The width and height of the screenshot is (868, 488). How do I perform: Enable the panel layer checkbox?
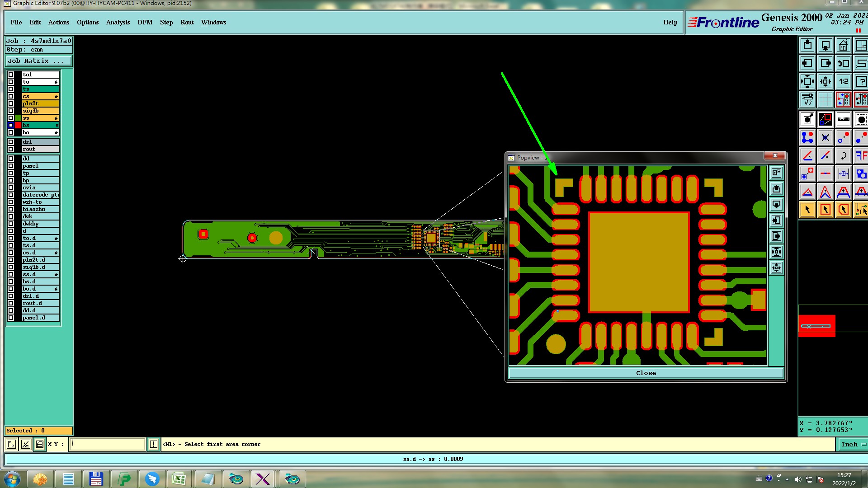(11, 166)
